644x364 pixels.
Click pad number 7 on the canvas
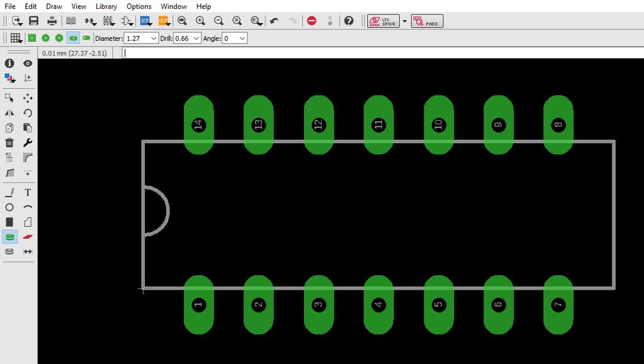(x=558, y=304)
